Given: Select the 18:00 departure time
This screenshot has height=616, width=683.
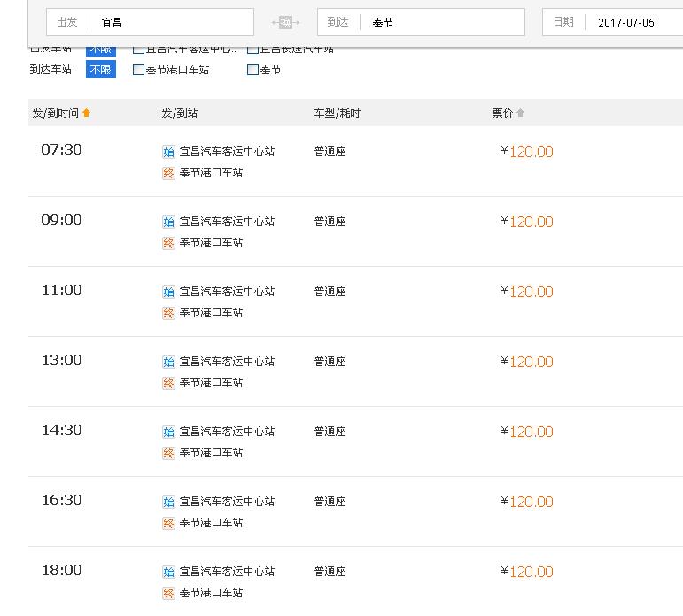Looking at the screenshot, I should (61, 570).
